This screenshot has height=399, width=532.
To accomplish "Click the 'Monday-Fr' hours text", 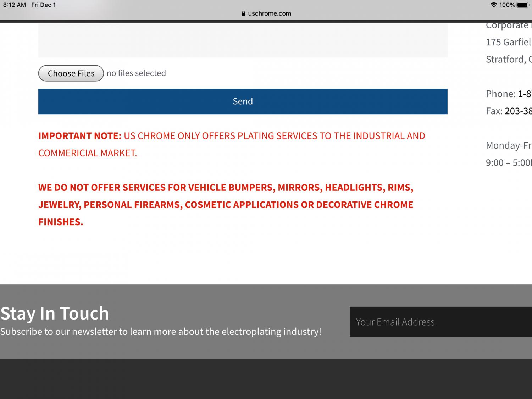I will click(x=509, y=145).
